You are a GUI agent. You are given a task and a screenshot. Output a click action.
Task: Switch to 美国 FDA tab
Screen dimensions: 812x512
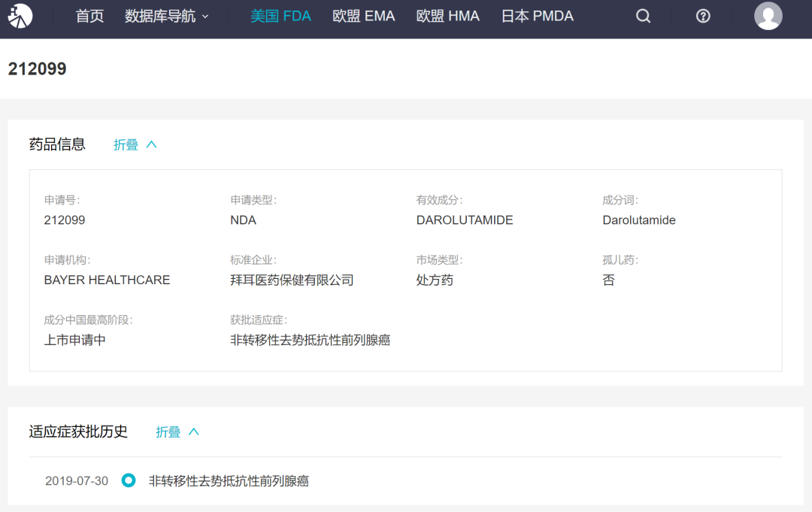[x=280, y=16]
